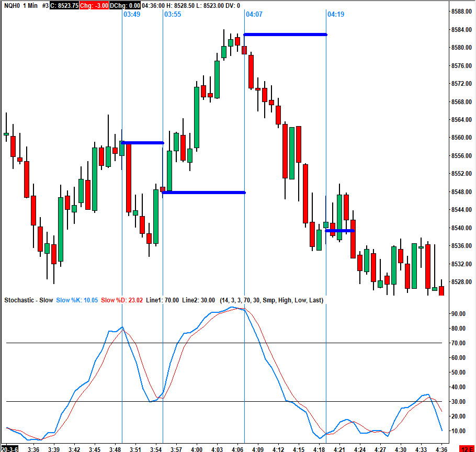Click the 90.00 stochastic scale label
The width and height of the screenshot is (476, 452).
[x=459, y=313]
